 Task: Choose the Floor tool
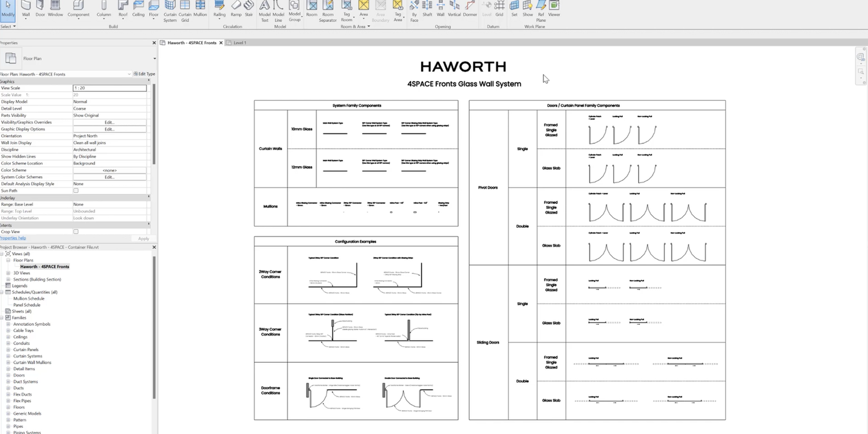154,9
